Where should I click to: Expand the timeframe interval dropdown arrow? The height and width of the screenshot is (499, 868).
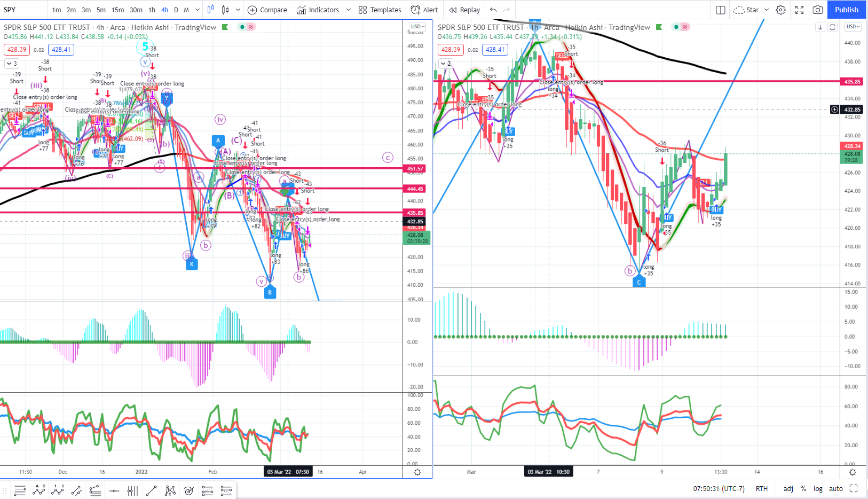click(198, 10)
